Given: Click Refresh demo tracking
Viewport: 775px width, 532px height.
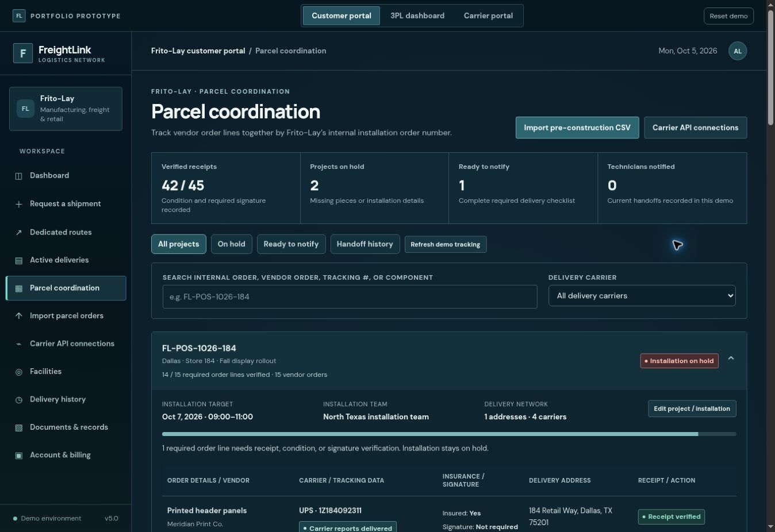Looking at the screenshot, I should pyautogui.click(x=446, y=245).
